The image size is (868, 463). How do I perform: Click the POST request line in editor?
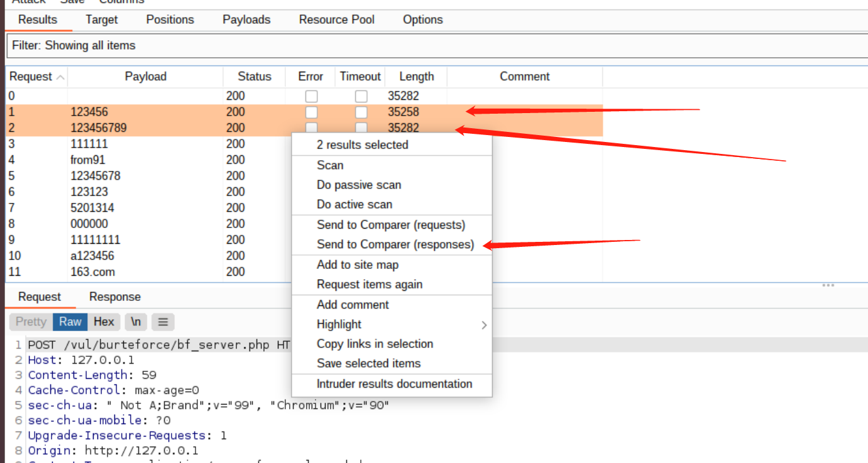pos(159,345)
